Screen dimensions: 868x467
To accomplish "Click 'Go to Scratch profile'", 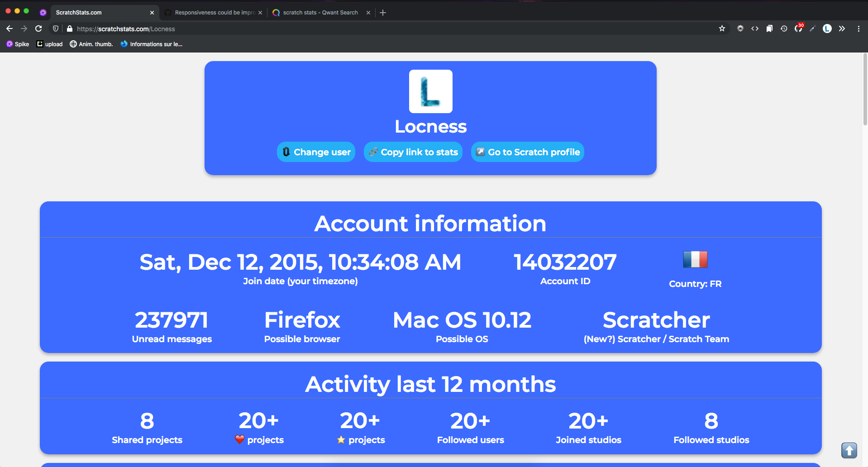I will coord(527,152).
